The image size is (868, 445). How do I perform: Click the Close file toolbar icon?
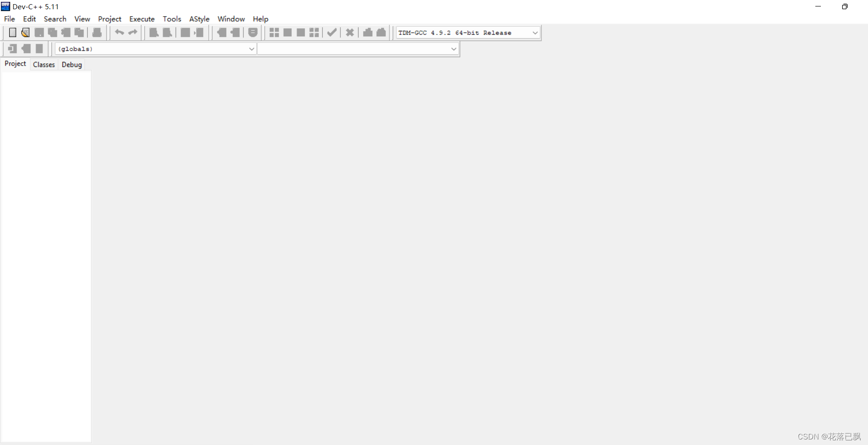[66, 32]
